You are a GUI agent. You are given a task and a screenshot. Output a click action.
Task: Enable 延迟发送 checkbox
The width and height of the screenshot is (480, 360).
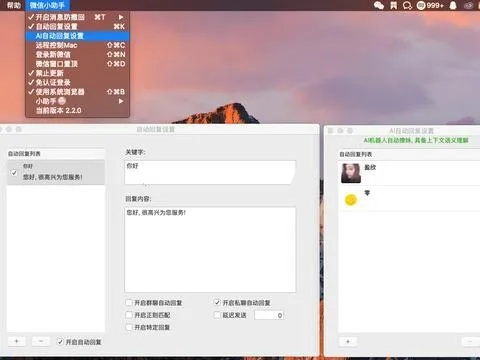217,315
